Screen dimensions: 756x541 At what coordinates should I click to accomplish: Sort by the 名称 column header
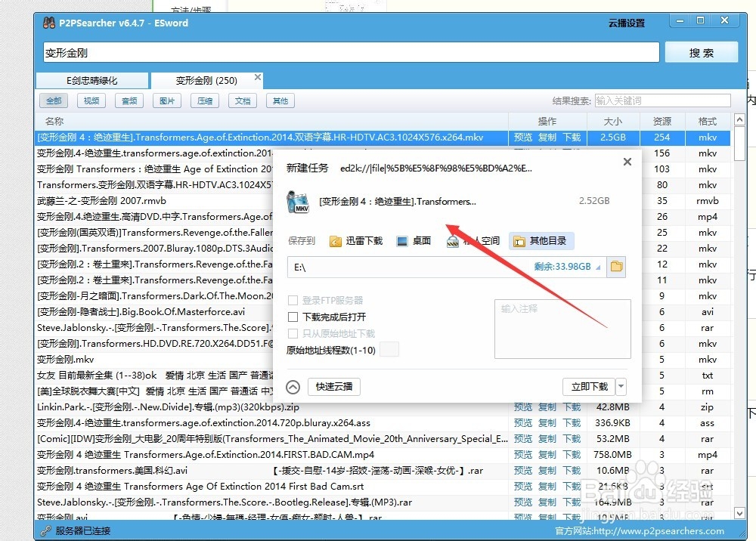point(271,121)
